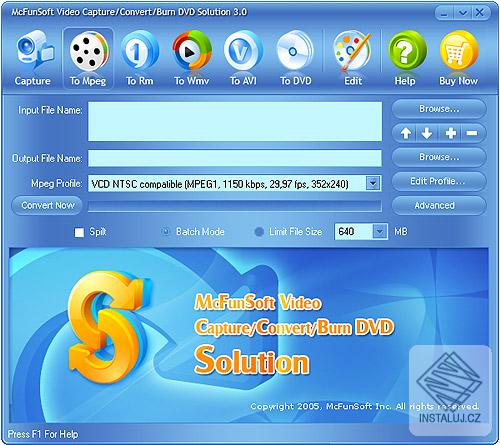Screen dimensions: 500x445
Task: Click the Buy Now shopping cart
Action: (459, 58)
